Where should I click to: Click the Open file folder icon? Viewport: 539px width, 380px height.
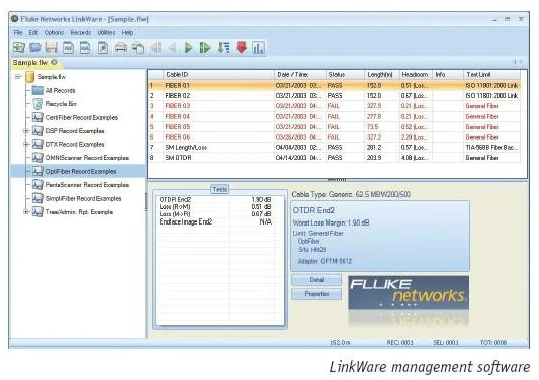point(35,47)
